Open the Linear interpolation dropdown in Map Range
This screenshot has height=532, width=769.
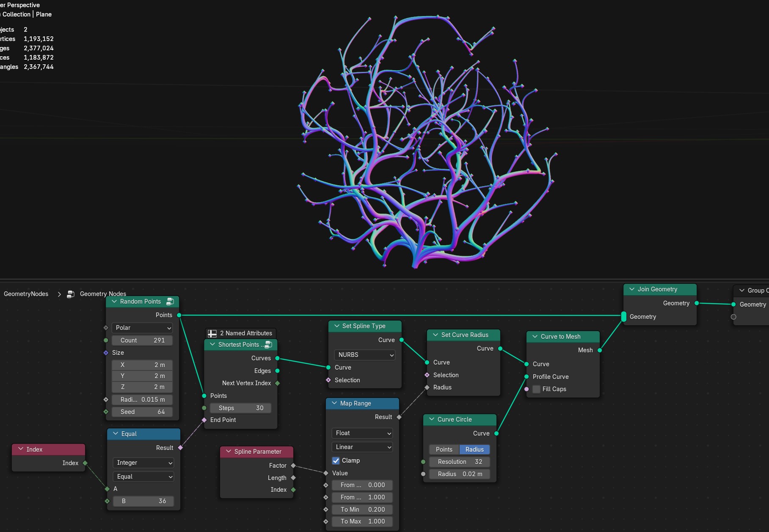coord(362,447)
